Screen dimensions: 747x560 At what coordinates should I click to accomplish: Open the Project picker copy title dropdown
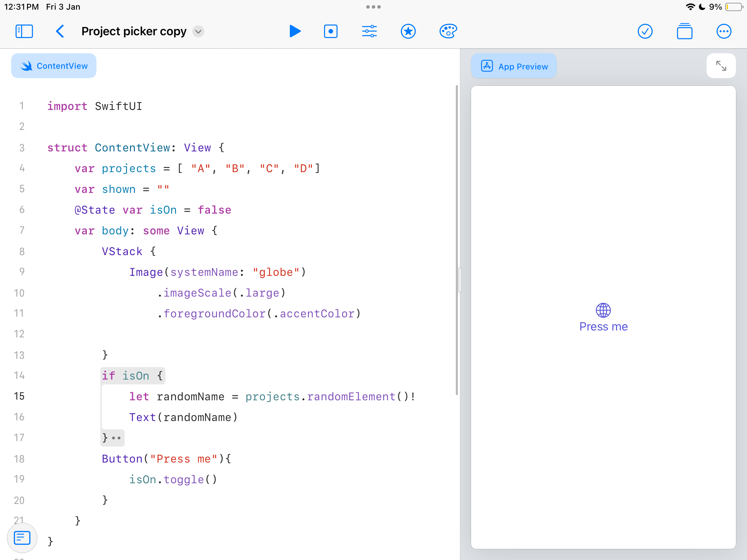click(x=198, y=31)
